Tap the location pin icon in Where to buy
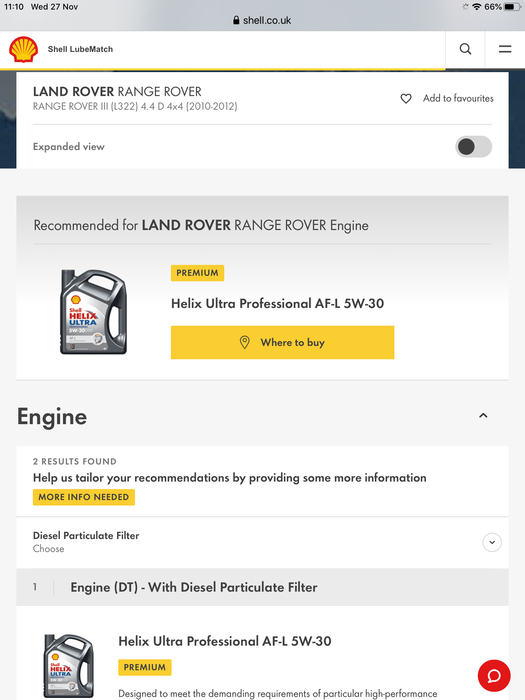This screenshot has height=700, width=525. click(244, 342)
